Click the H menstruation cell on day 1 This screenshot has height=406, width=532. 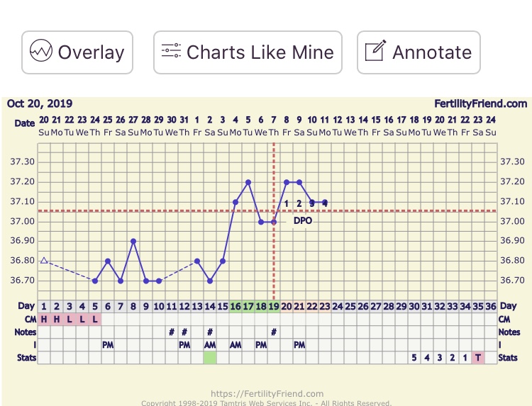click(x=44, y=319)
